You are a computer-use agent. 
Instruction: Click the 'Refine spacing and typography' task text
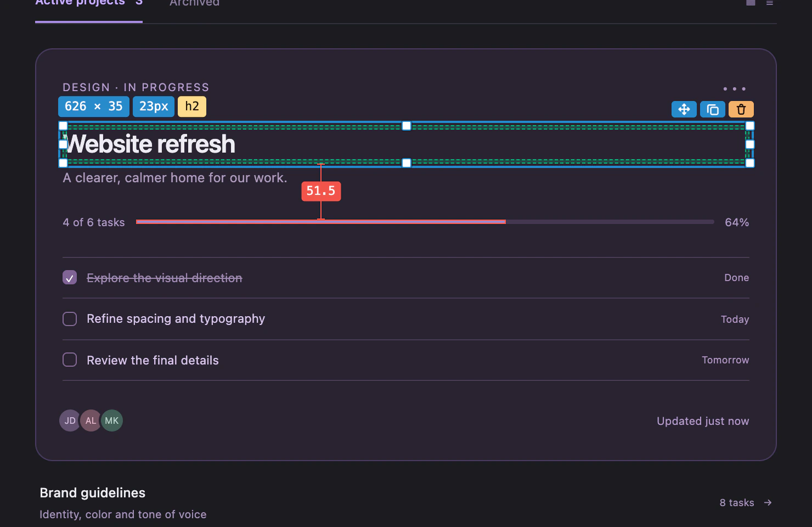[x=176, y=319]
